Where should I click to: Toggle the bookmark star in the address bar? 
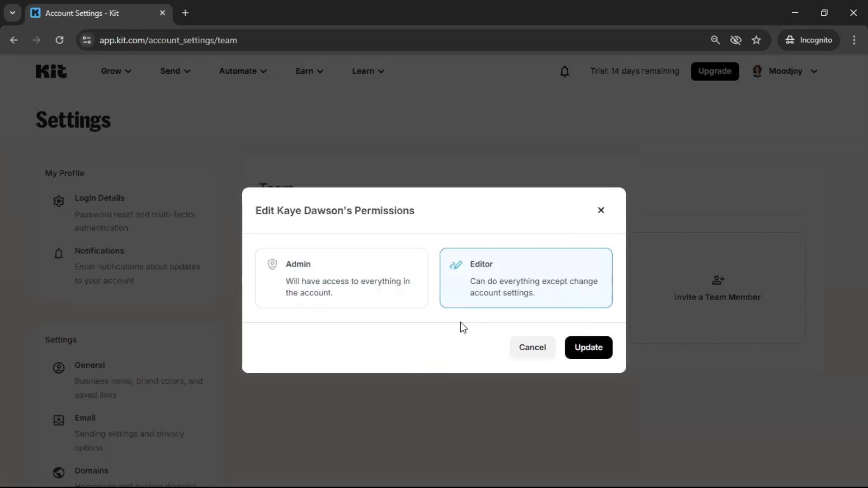[756, 40]
